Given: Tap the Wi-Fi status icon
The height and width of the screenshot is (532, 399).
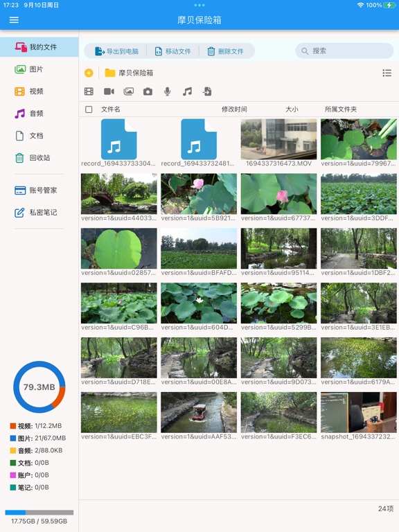Looking at the screenshot, I should 360,5.
